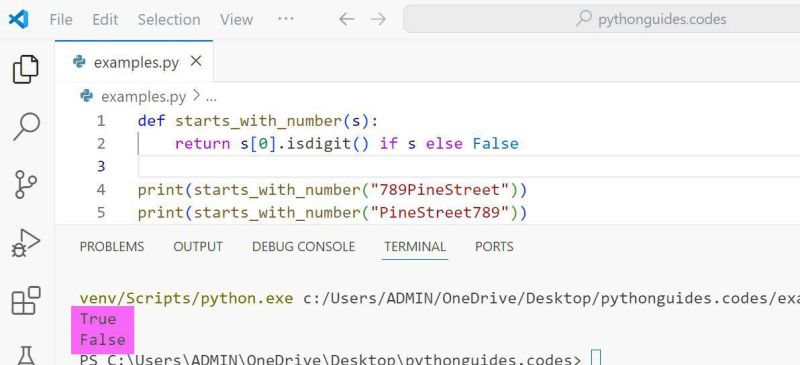The height and width of the screenshot is (365, 800).
Task: Open the View menu
Action: [x=236, y=20]
